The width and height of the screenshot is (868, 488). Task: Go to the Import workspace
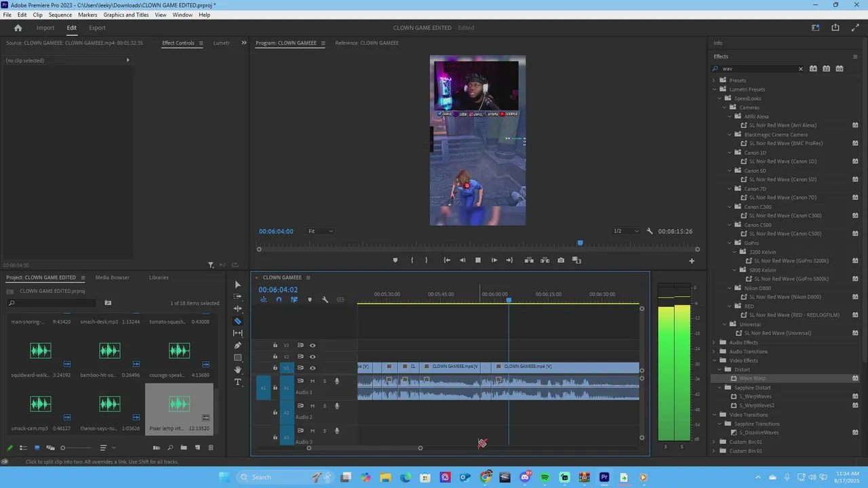click(45, 28)
